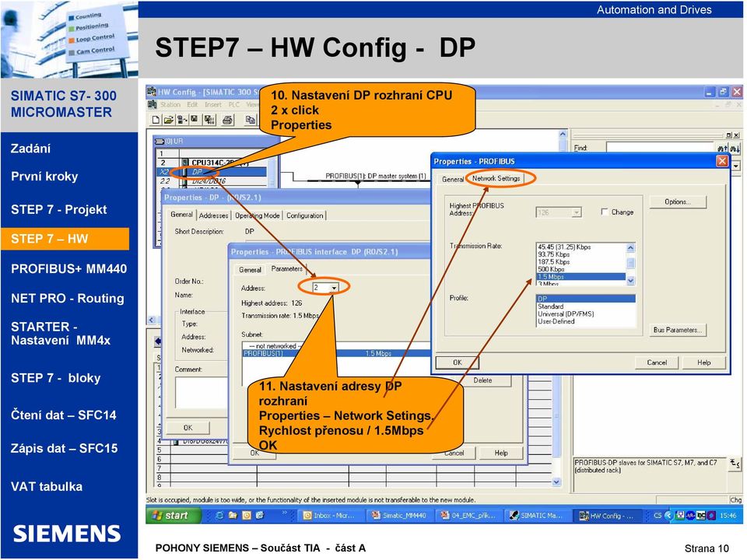Click the Windows start button
Image resolution: width=747 pixels, height=560 pixels.
[174, 515]
